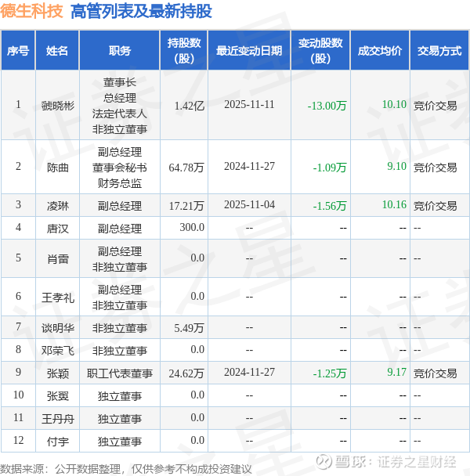Viewport: 470px width, 476px height.
Task: Click the holding value 300.0
Action: click(192, 227)
